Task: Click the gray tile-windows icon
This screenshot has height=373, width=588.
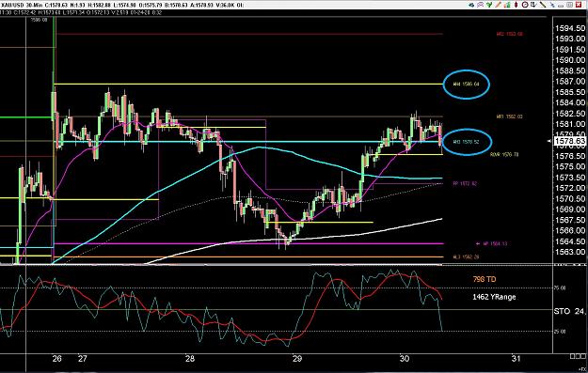Action: (569, 5)
